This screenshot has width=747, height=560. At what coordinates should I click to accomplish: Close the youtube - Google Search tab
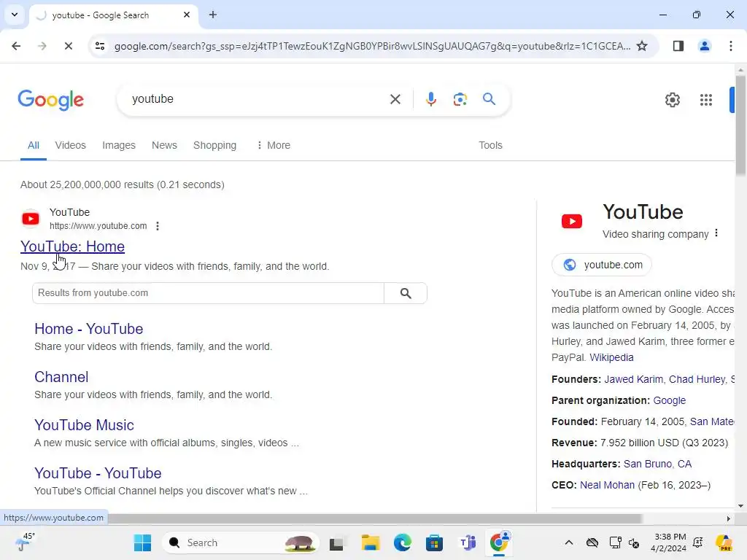click(187, 15)
